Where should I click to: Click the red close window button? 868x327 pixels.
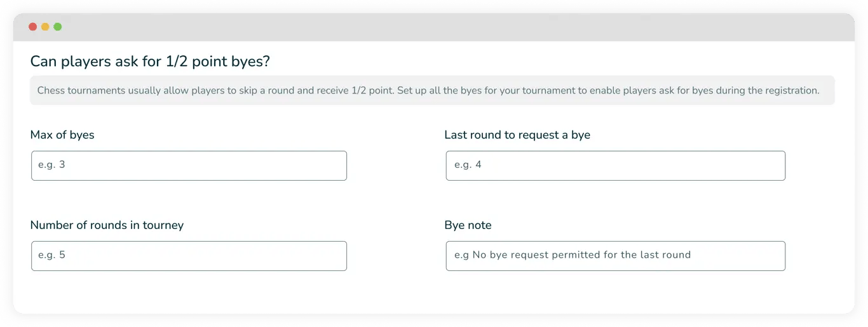[x=33, y=27]
